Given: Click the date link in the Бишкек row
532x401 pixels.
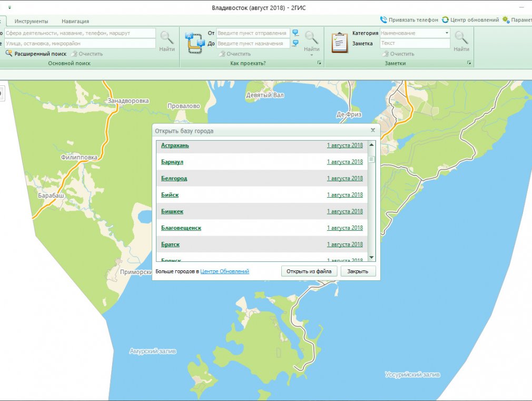Looking at the screenshot, I should point(344,211).
